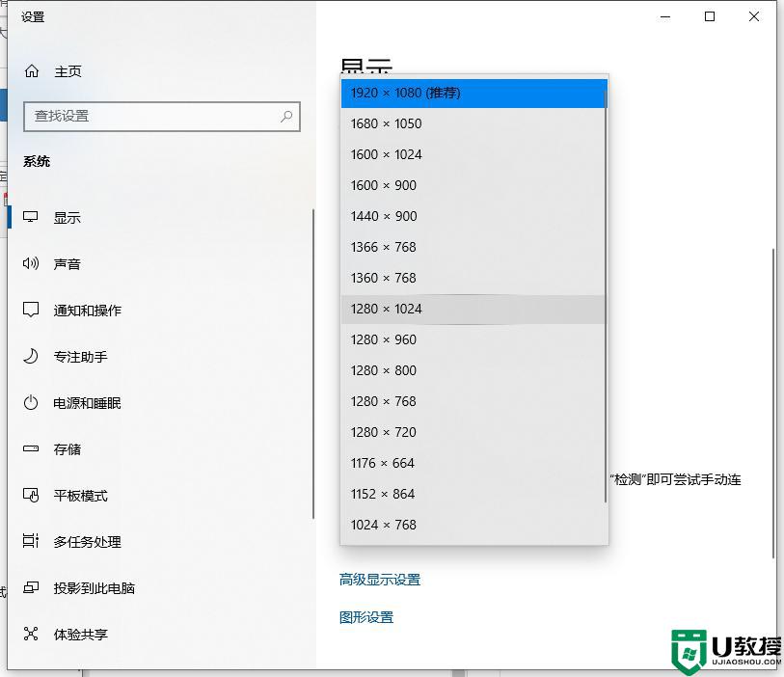Click the 显示 monitor icon in sidebar
Screen dimensions: 784x677
click(x=31, y=217)
